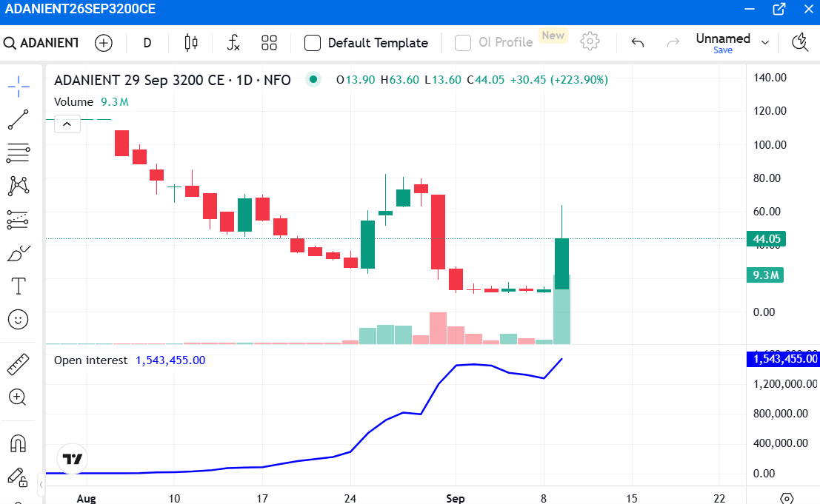Save the chart layout
This screenshot has height=504, width=820.
point(723,50)
